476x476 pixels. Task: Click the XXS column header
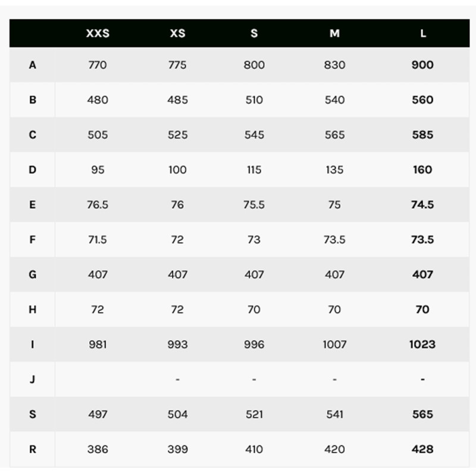pyautogui.click(x=98, y=33)
